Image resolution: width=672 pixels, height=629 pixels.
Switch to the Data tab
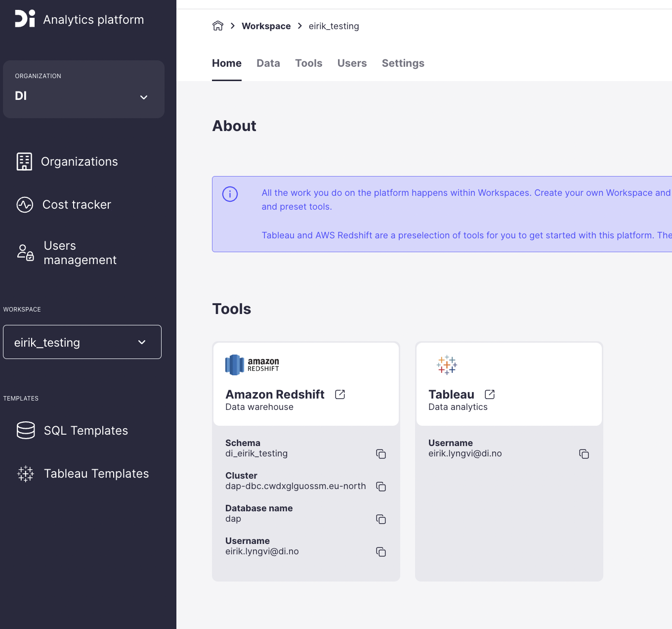pyautogui.click(x=268, y=63)
